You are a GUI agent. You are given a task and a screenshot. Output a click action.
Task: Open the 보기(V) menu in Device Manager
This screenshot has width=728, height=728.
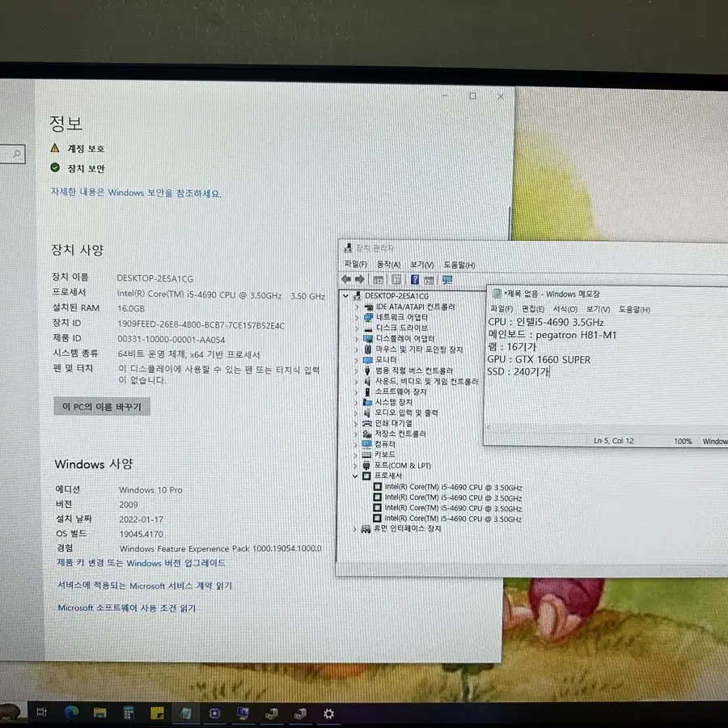(x=421, y=265)
